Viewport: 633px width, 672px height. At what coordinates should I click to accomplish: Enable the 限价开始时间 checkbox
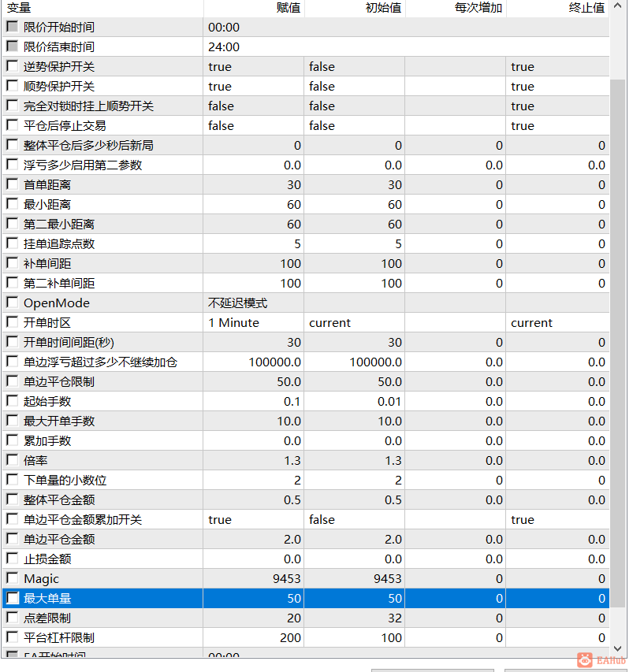(x=13, y=27)
